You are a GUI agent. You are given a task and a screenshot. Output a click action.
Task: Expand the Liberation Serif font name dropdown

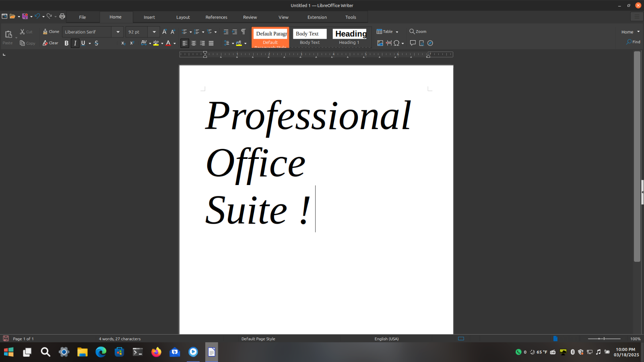tap(118, 32)
